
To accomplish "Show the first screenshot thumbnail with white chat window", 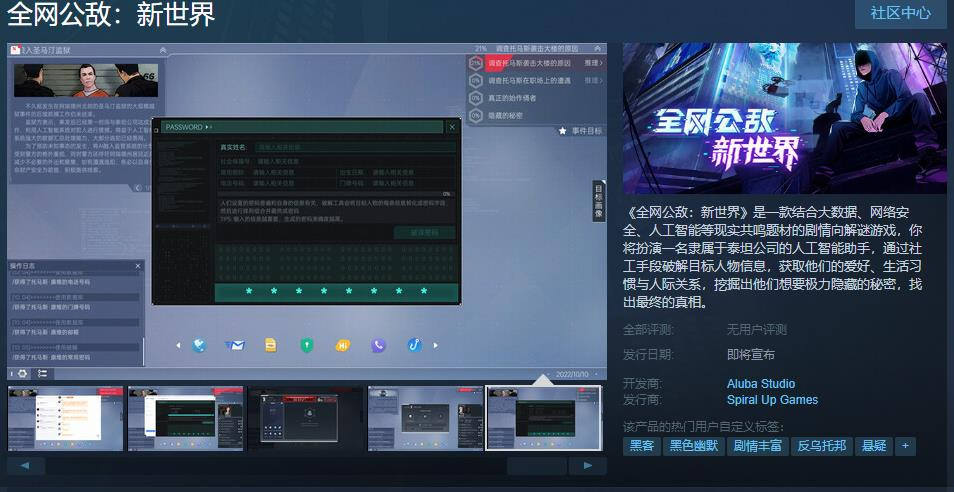I will pos(66,418).
